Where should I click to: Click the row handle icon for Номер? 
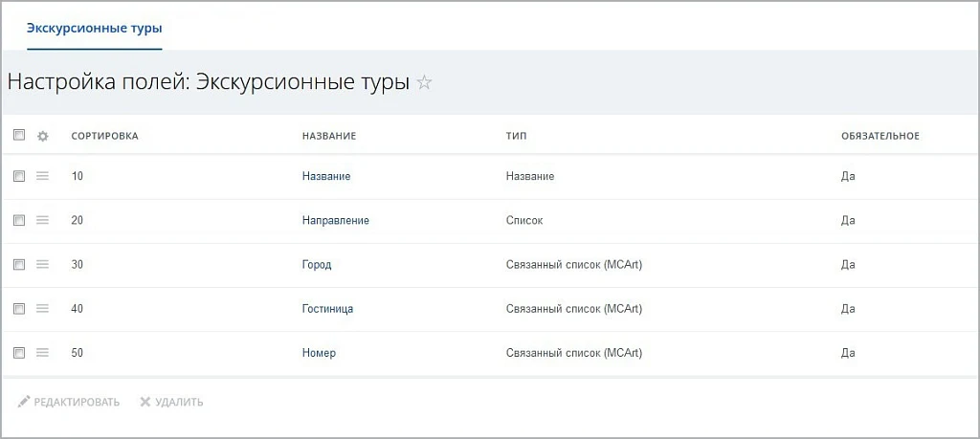(x=42, y=353)
